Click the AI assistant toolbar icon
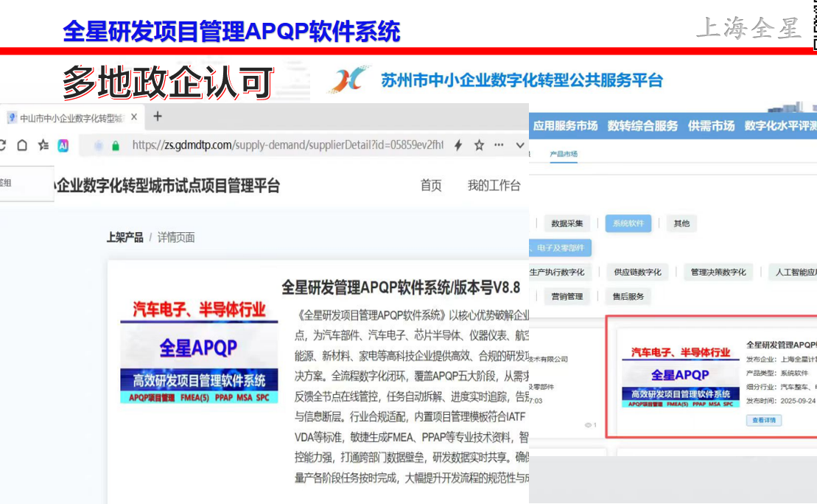This screenshot has width=817, height=504. (x=63, y=145)
